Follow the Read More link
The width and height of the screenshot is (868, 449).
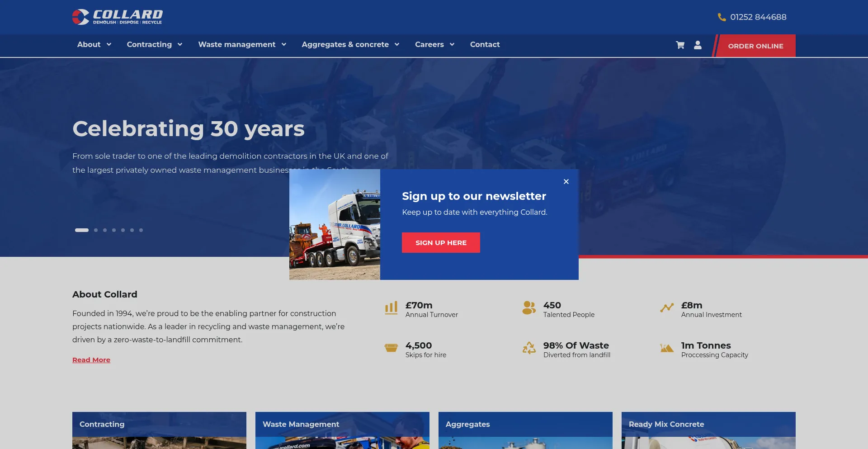point(91,360)
